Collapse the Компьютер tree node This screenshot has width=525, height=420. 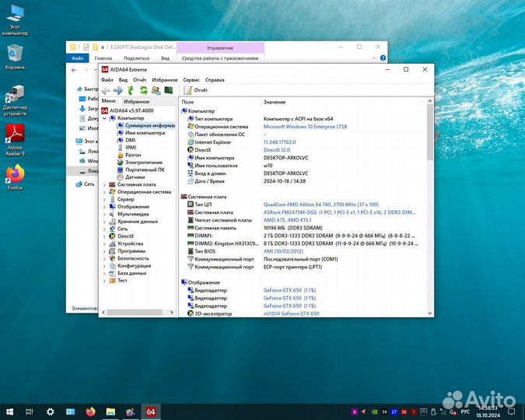coord(104,118)
